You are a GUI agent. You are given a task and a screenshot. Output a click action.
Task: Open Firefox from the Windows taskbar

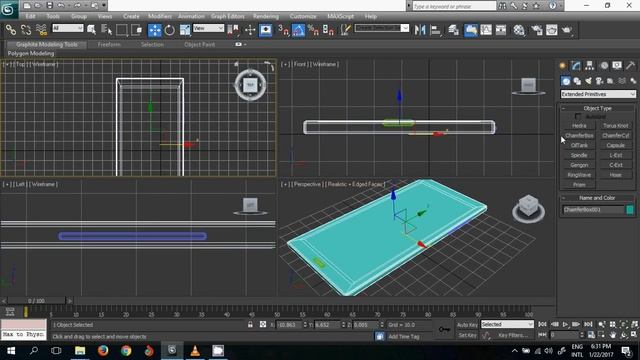pos(103,351)
